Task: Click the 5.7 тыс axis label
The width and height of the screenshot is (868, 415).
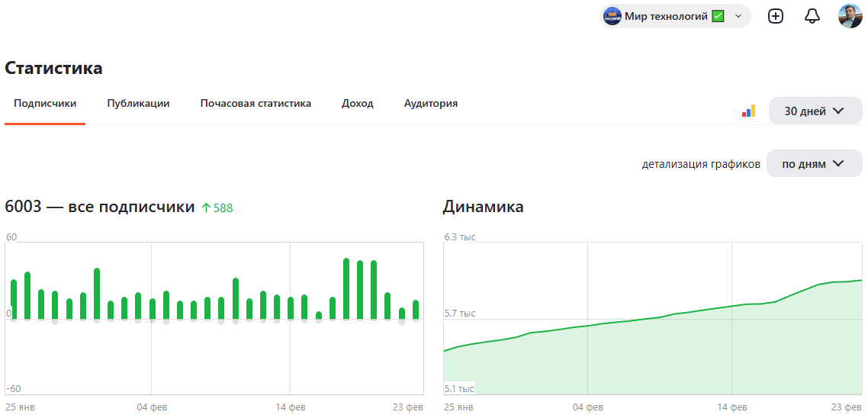Action: [x=460, y=314]
